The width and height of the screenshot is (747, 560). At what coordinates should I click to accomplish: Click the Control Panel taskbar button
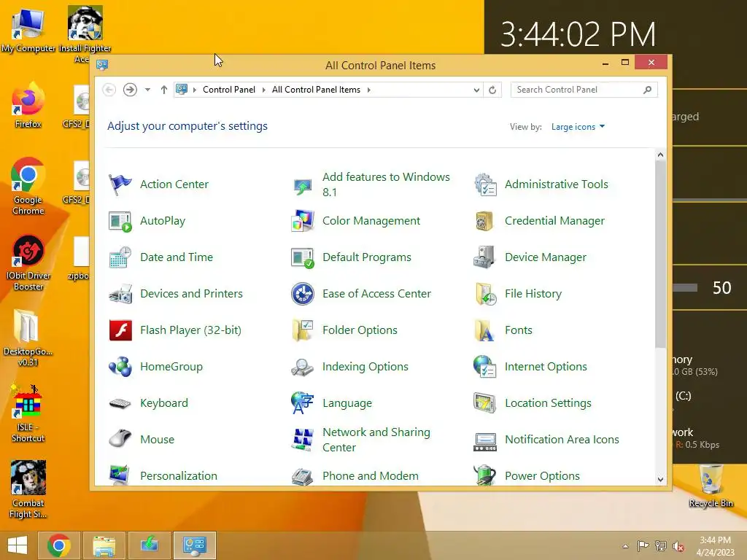pyautogui.click(x=194, y=545)
